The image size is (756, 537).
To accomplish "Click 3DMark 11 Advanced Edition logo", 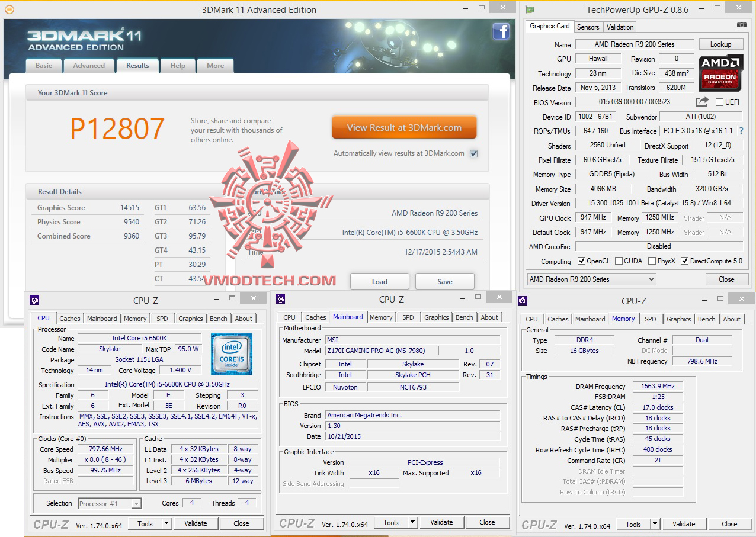I will pyautogui.click(x=84, y=40).
